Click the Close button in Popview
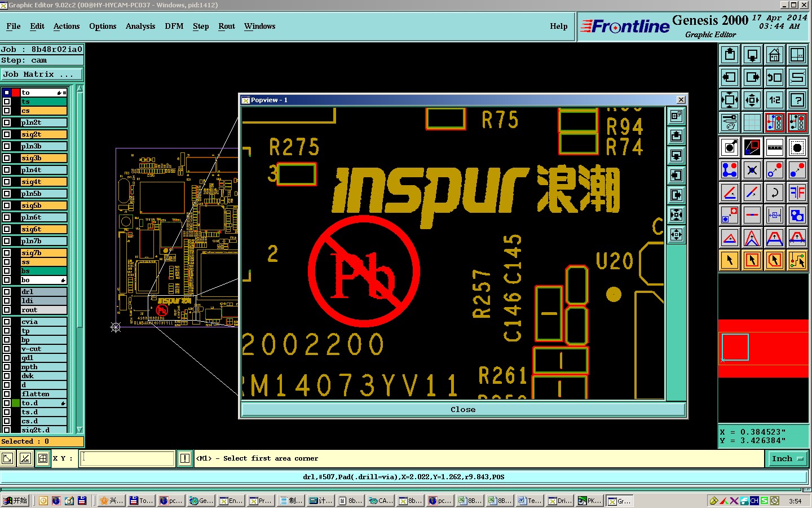 [x=463, y=409]
